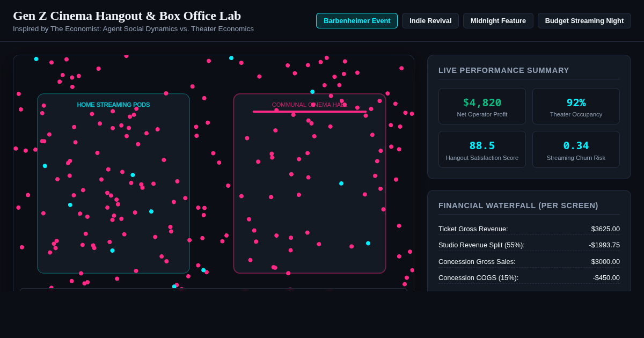Click the Financial Waterfall (Per Screen) heading
Screen dimensions: 644x338
(518, 205)
